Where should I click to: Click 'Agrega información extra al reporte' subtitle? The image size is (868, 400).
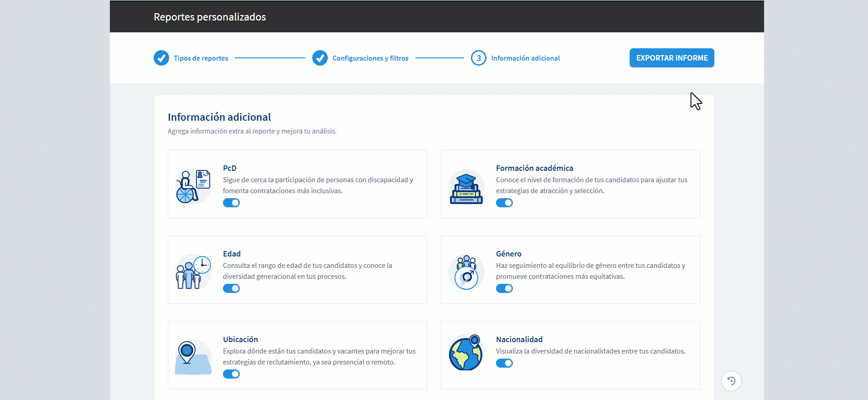coord(252,131)
